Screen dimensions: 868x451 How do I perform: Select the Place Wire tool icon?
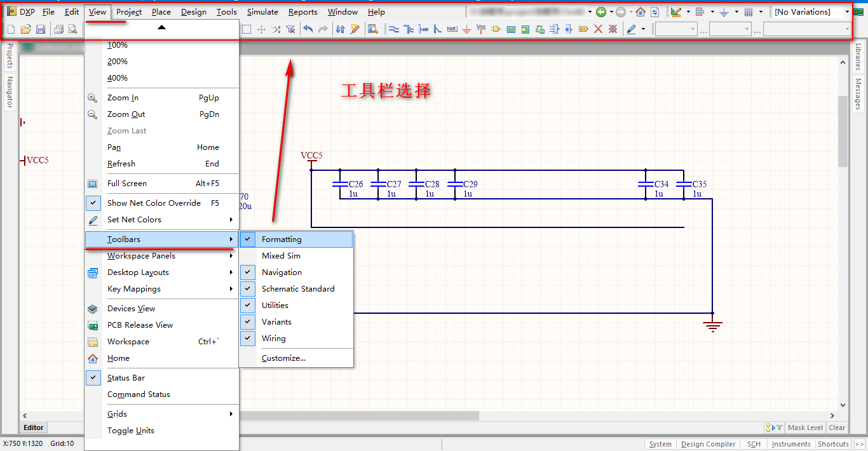tap(393, 29)
